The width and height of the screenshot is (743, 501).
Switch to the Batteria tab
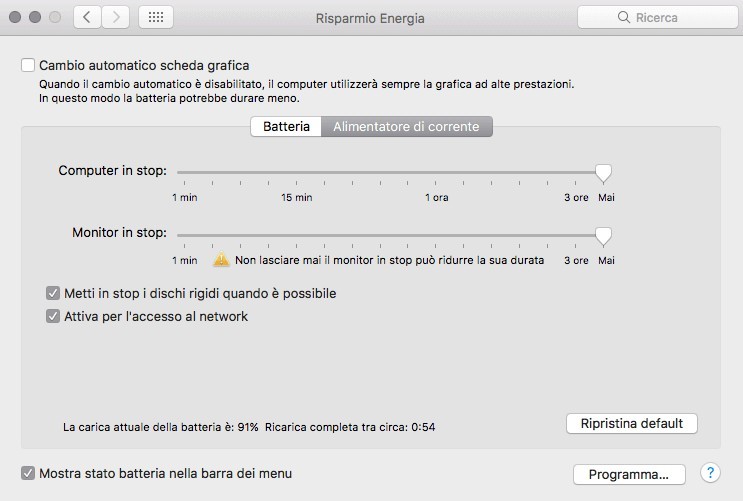[x=286, y=127]
